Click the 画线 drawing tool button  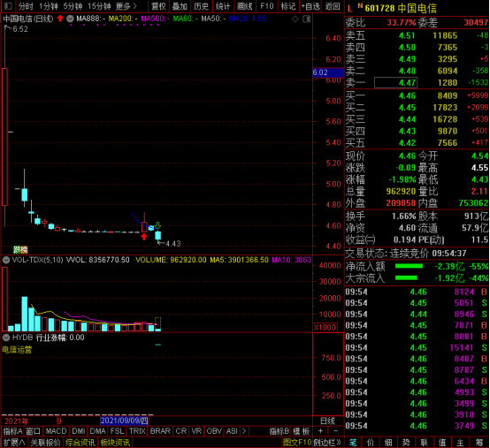(245, 6)
